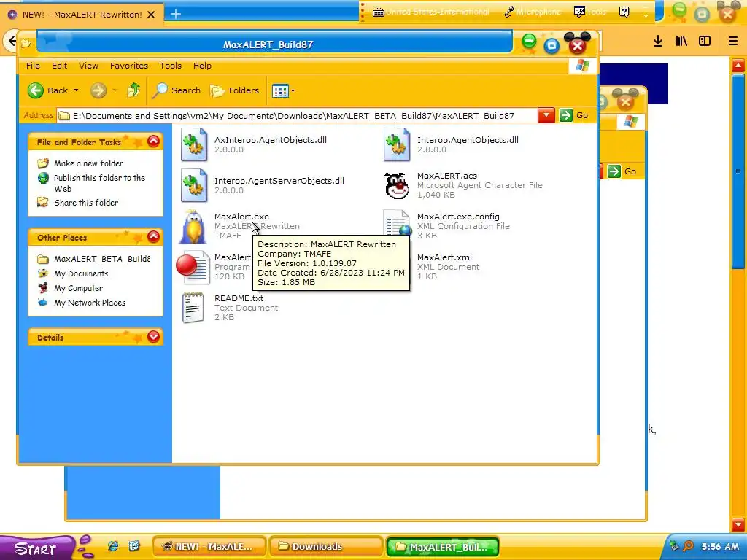
Task: Select the MaxALERT.acs character file icon
Action: point(397,186)
